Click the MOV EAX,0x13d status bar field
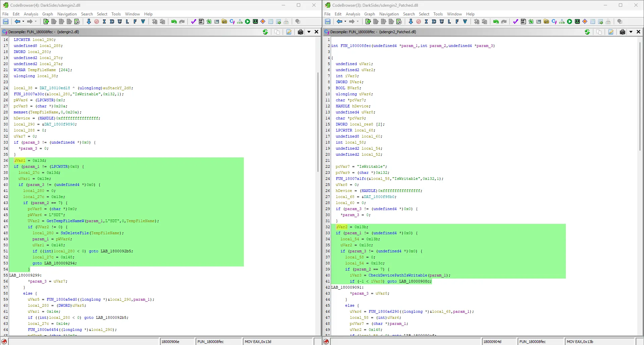The width and height of the screenshot is (644, 345). (278, 341)
